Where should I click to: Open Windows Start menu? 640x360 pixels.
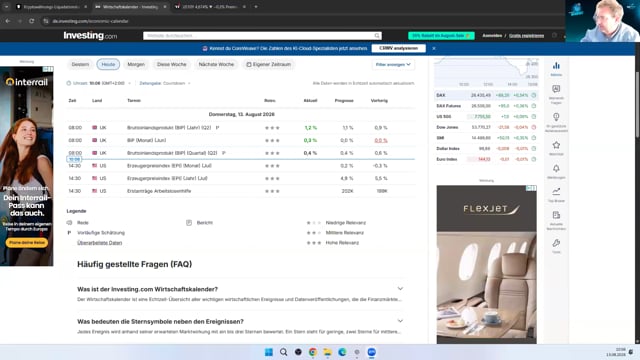(x=269, y=352)
